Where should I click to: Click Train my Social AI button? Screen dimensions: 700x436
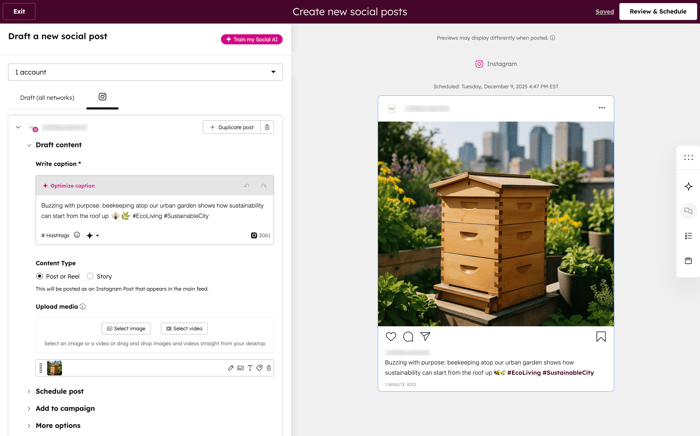click(x=252, y=39)
